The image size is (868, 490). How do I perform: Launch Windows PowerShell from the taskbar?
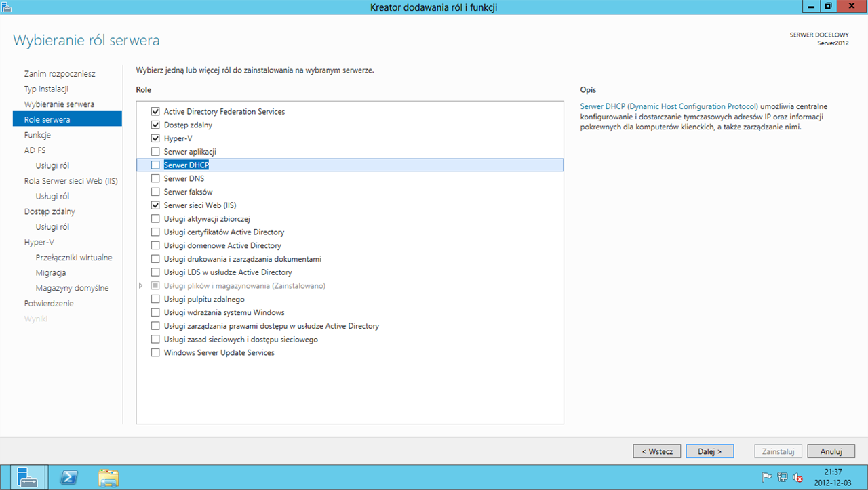tap(68, 477)
